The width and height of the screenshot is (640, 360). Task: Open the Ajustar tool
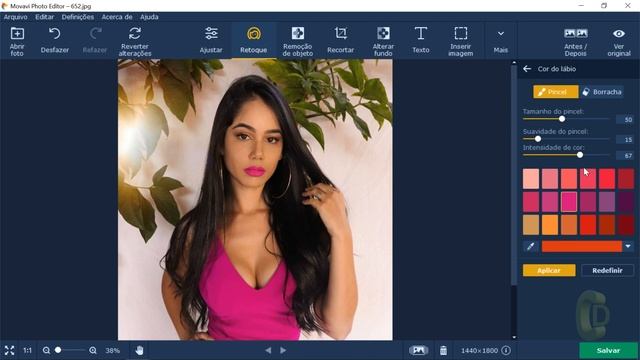(x=211, y=40)
